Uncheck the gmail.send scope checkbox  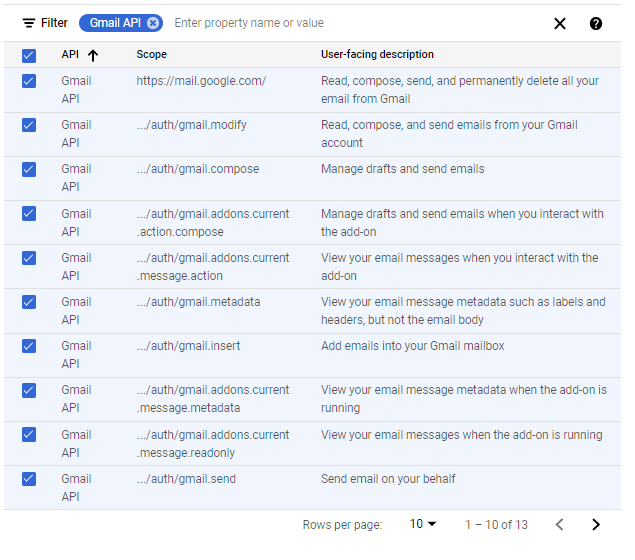[29, 479]
